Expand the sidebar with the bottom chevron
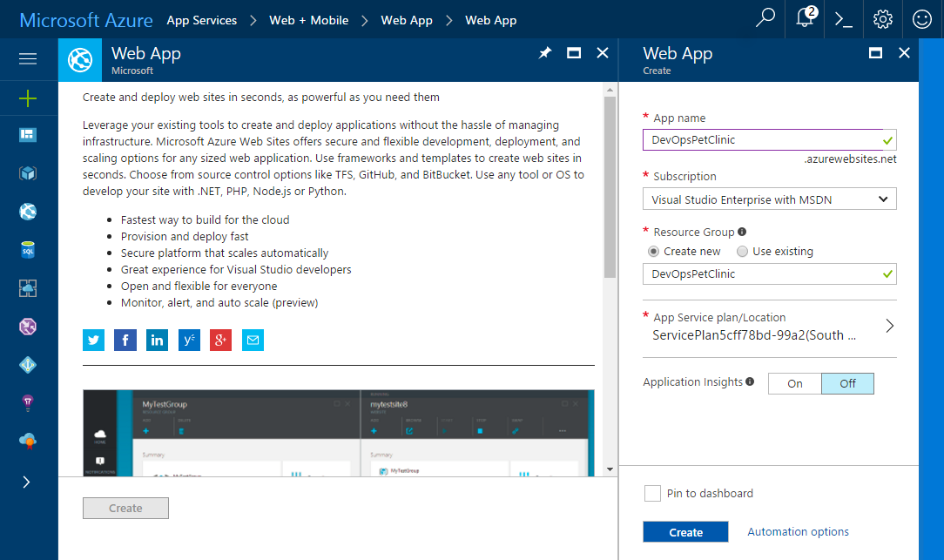Screen dimensions: 944x560 click(x=26, y=482)
